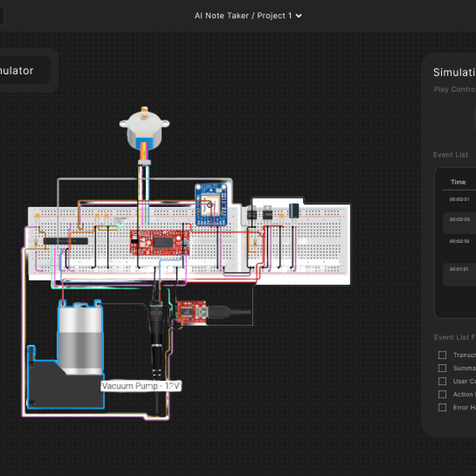Select the 00:00:05 event row

tap(459, 223)
